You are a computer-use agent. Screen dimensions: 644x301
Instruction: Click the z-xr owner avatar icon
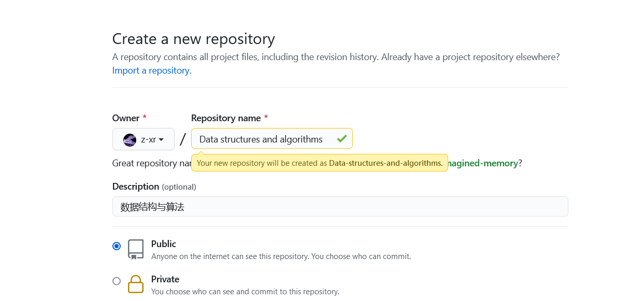[130, 140]
